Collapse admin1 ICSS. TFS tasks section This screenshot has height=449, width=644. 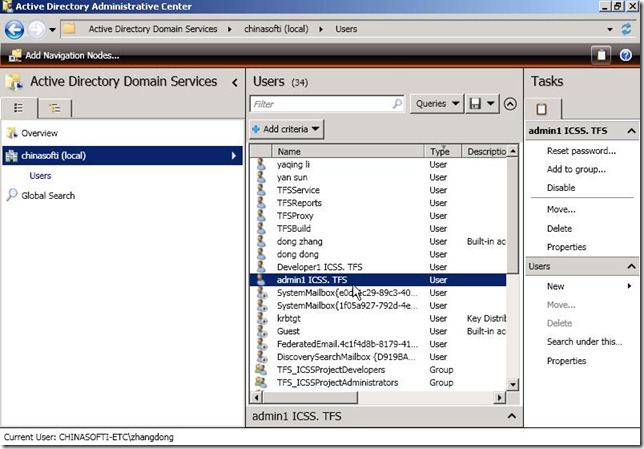[632, 131]
